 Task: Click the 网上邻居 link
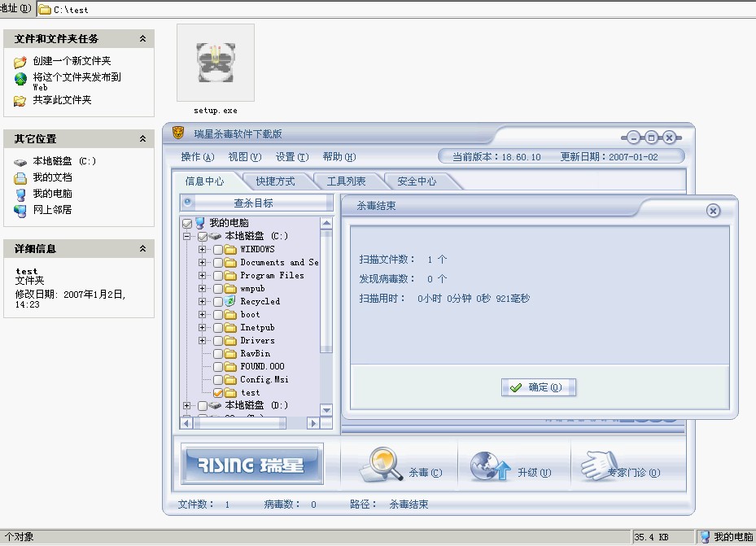click(x=53, y=210)
